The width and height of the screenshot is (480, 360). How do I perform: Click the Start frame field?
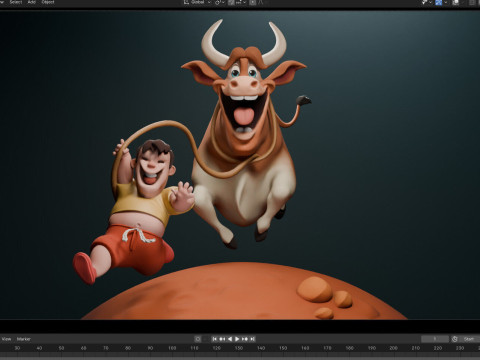pyautogui.click(x=470, y=339)
